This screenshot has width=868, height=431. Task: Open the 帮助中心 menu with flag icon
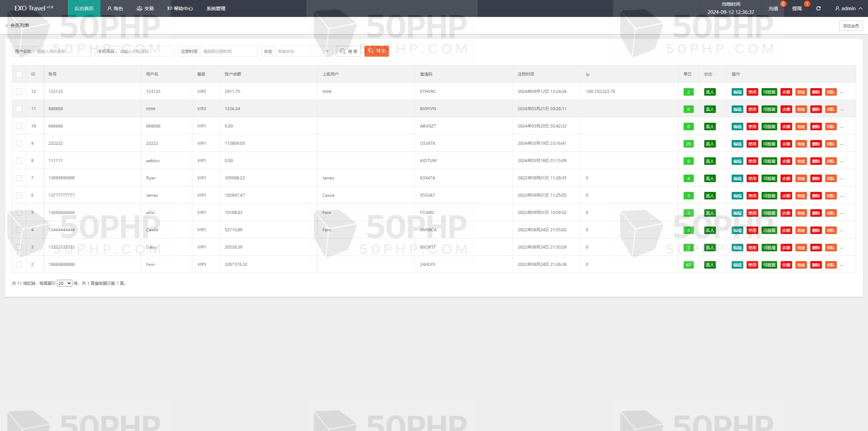[x=180, y=8]
